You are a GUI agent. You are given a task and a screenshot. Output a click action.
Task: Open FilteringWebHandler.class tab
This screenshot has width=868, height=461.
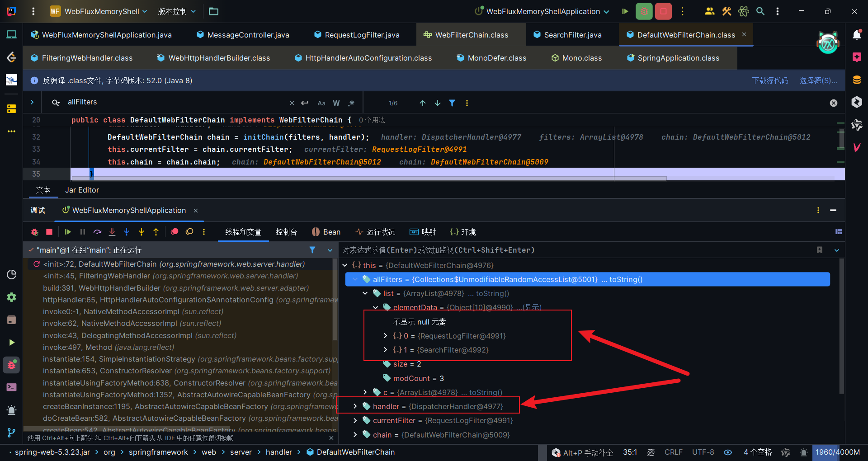click(81, 58)
